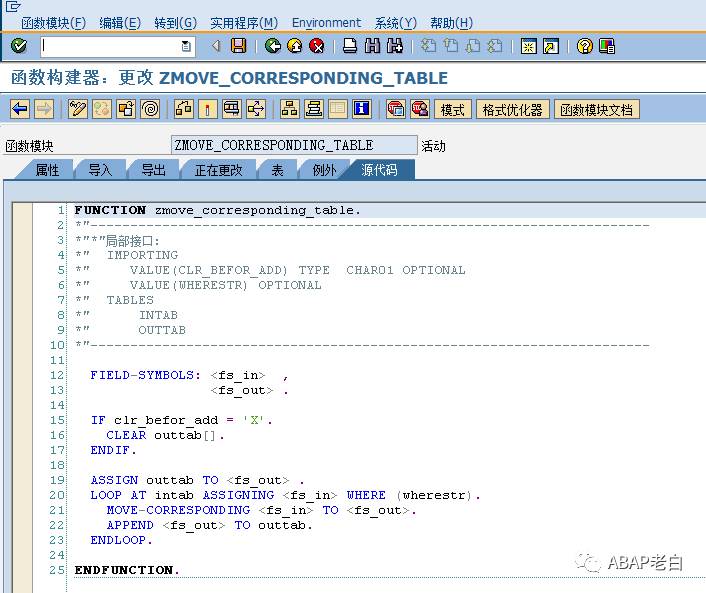Click the 模式 pattern button
Viewport: 706px width, 593px height.
pos(453,109)
